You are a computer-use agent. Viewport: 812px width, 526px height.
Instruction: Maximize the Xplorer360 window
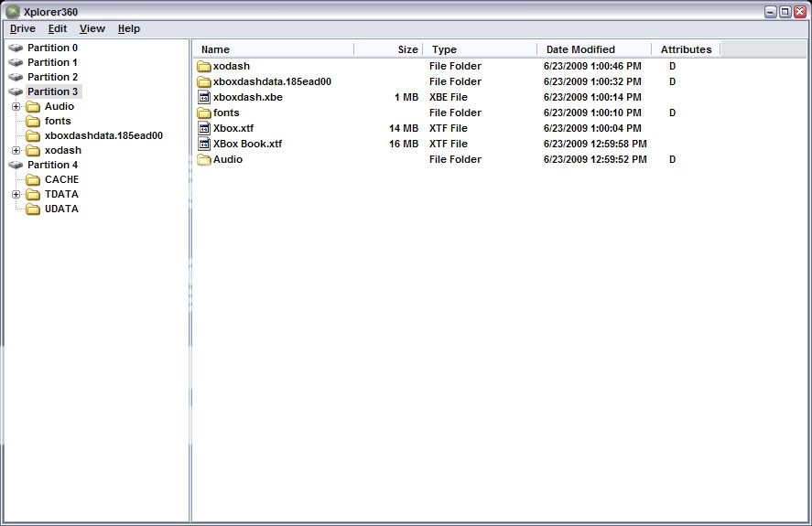click(x=785, y=12)
